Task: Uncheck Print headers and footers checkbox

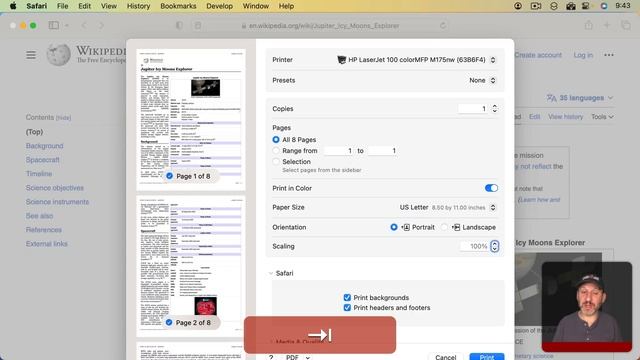Action: [347, 308]
